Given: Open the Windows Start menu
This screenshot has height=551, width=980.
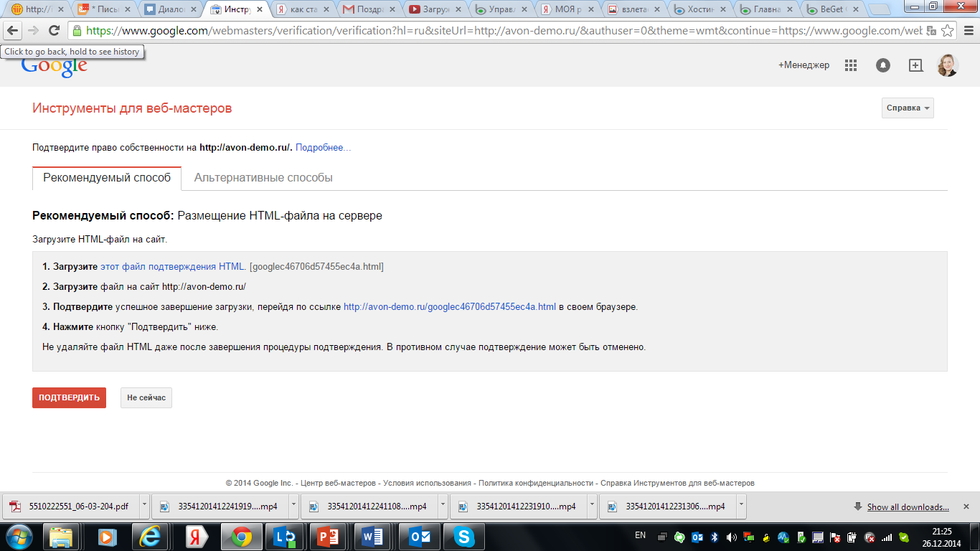Looking at the screenshot, I should 19,537.
